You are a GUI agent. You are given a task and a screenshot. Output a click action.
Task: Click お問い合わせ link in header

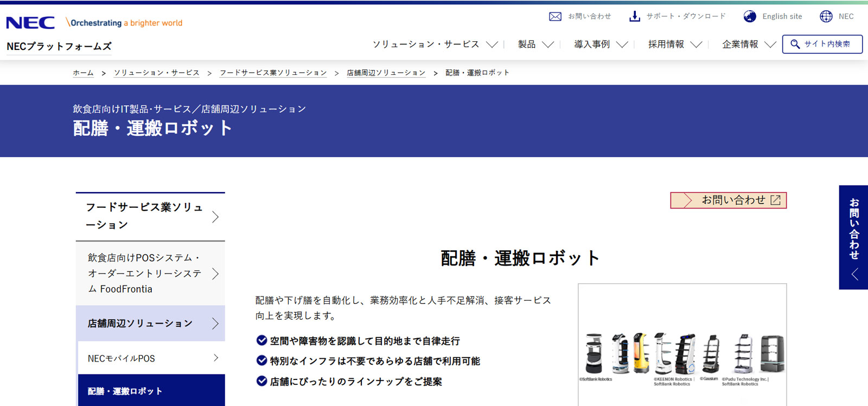[x=589, y=16]
